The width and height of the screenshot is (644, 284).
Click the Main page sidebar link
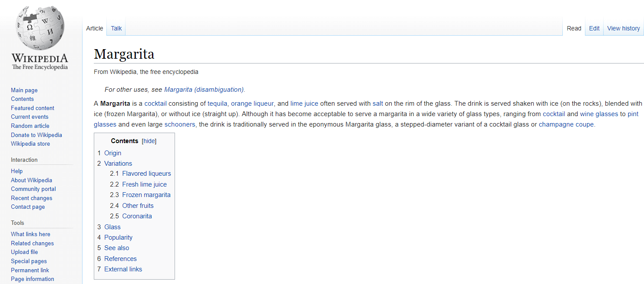[24, 90]
